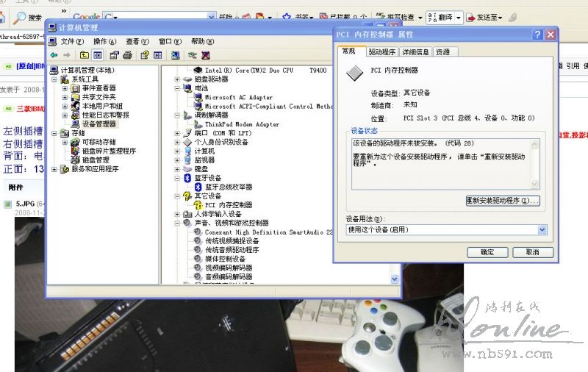Expand the 磁盘驱动器 node
This screenshot has height=372, width=588.
[x=178, y=79]
